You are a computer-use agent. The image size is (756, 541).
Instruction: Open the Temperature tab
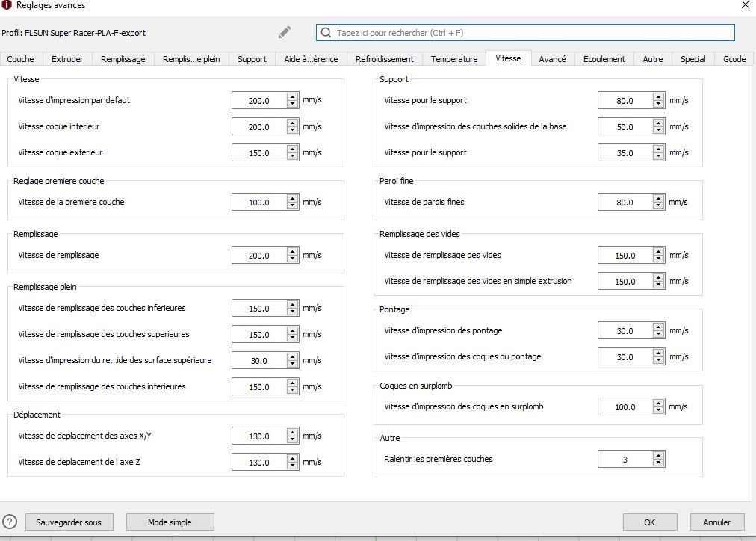[454, 59]
